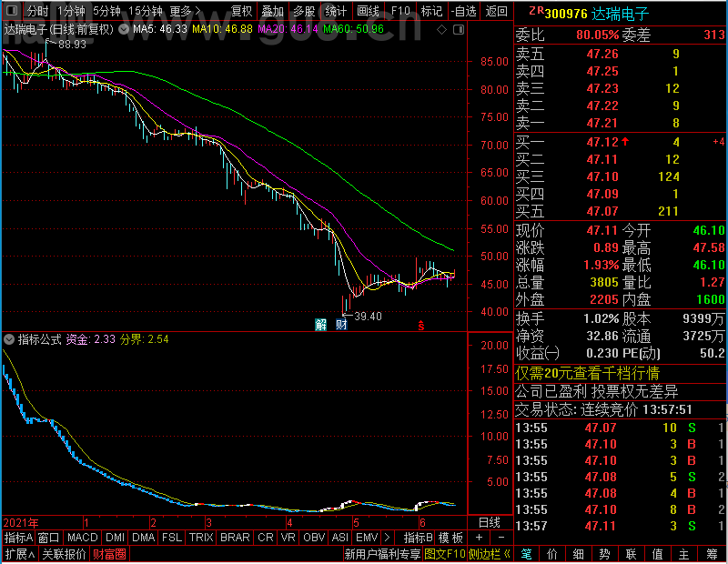
Task: Switch the indicator to BRAR
Action: click(235, 538)
